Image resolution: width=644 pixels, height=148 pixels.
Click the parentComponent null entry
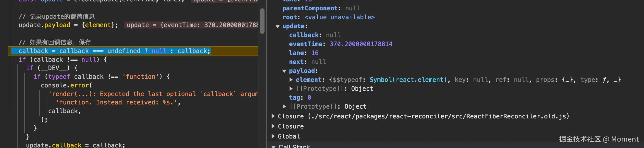tap(321, 8)
